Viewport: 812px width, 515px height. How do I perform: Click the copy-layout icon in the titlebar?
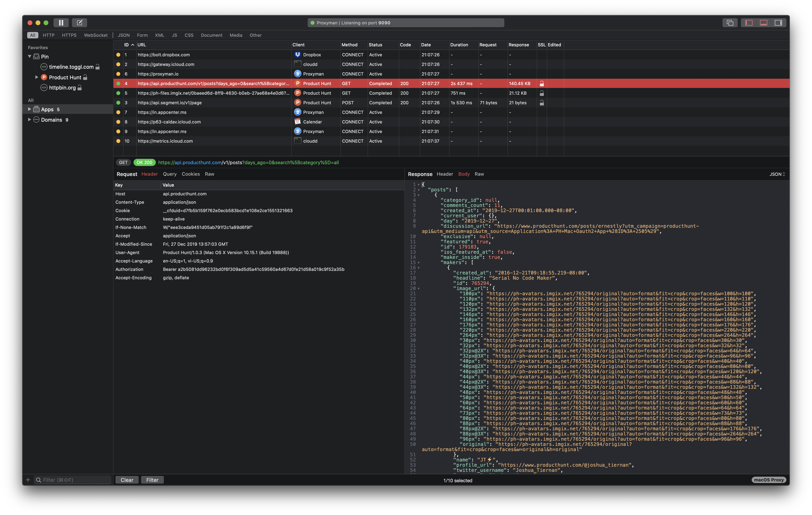[730, 23]
